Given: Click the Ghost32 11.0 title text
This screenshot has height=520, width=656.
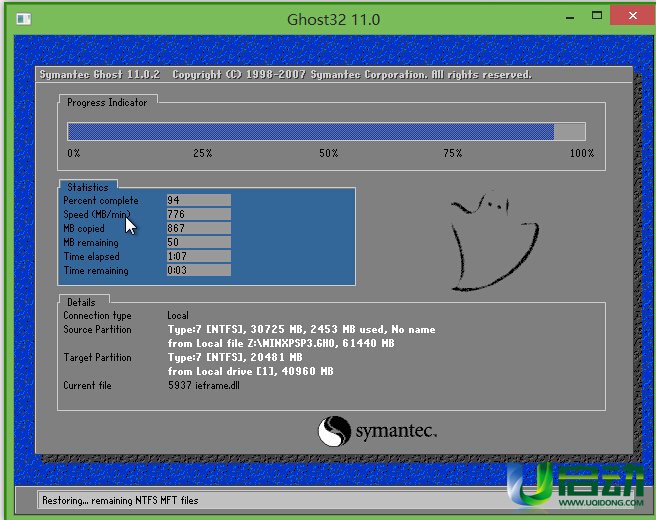Looking at the screenshot, I should click(333, 20).
